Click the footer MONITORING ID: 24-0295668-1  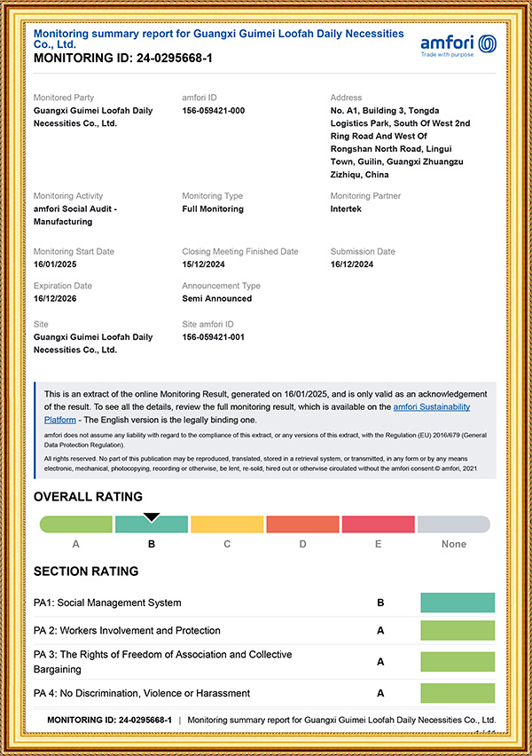pos(109,720)
